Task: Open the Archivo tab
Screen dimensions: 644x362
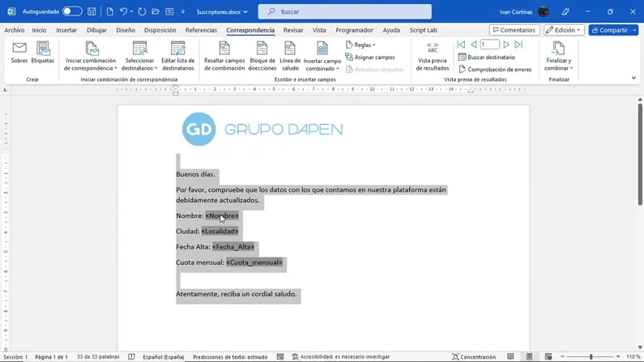Action: [x=15, y=30]
